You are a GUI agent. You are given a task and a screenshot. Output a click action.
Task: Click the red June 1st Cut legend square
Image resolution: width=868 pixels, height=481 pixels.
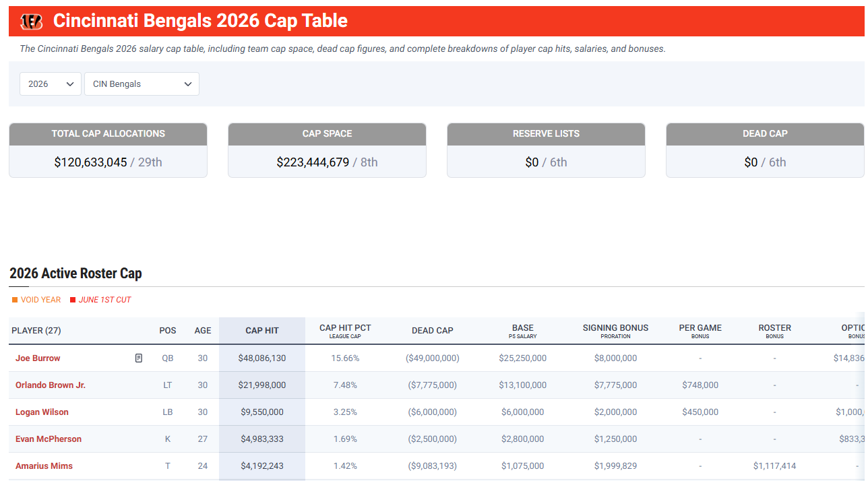pos(73,300)
